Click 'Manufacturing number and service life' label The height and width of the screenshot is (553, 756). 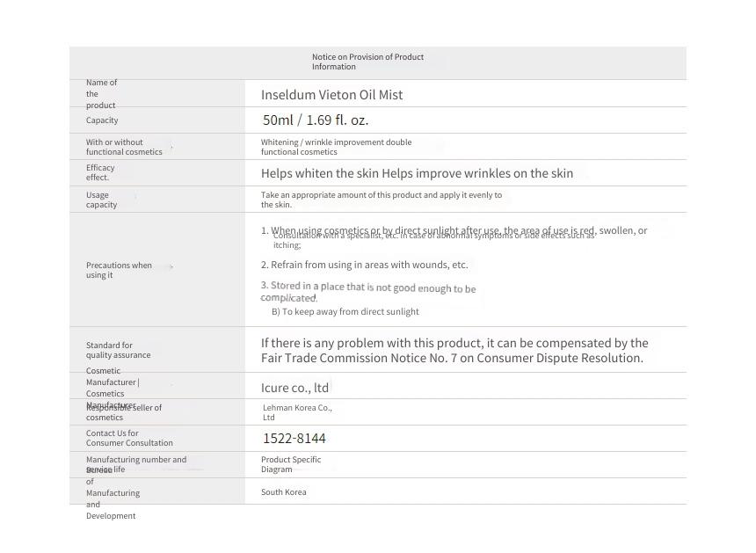coord(136,464)
